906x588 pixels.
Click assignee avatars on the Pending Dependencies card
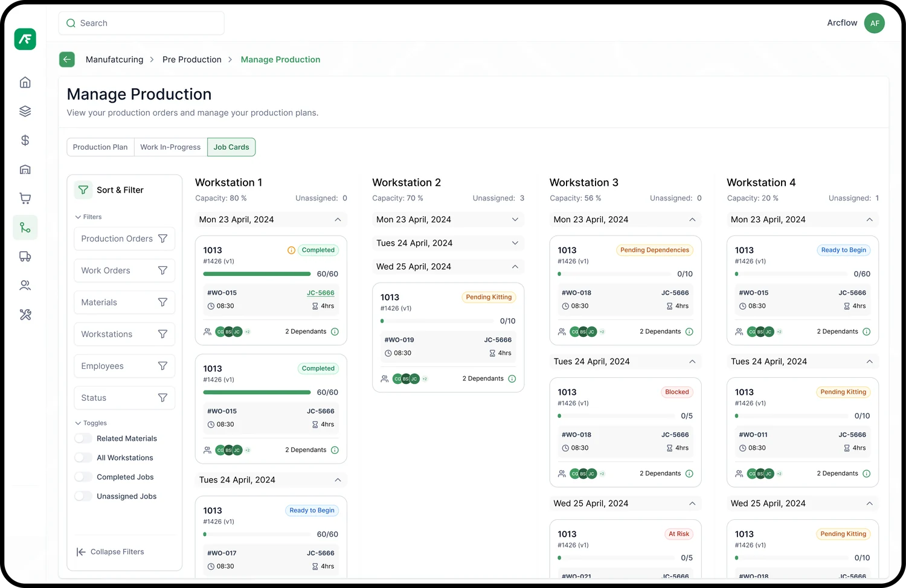click(583, 331)
